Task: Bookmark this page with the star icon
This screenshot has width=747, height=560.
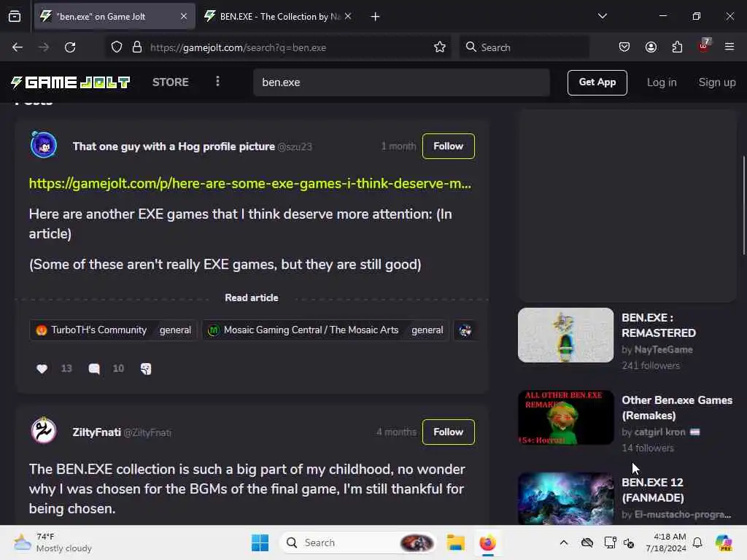Action: click(x=440, y=47)
